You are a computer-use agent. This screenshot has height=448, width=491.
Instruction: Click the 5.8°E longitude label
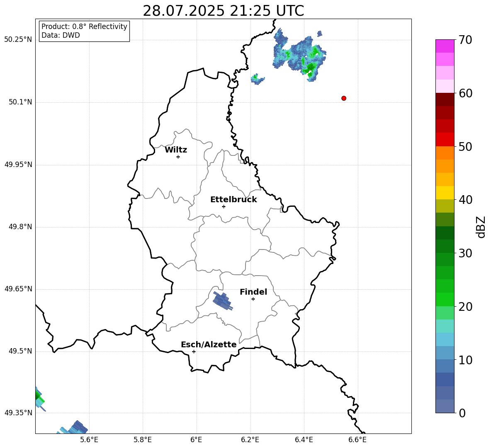[x=143, y=440]
